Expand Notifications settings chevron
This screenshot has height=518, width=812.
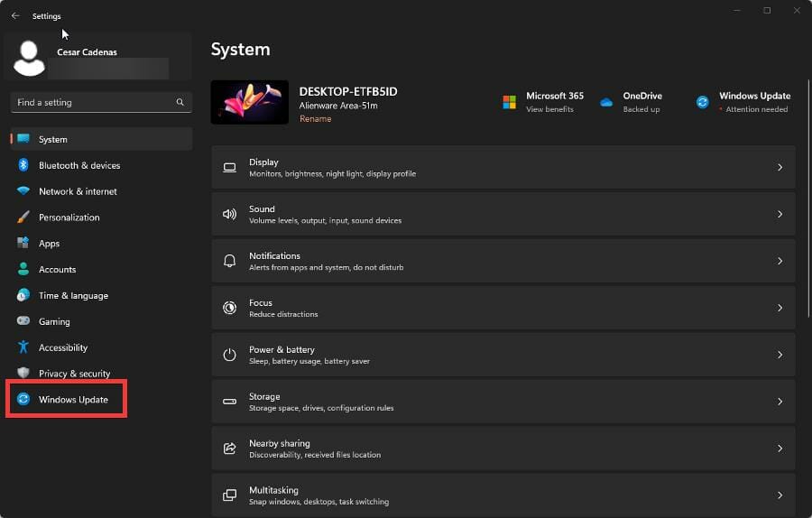780,261
